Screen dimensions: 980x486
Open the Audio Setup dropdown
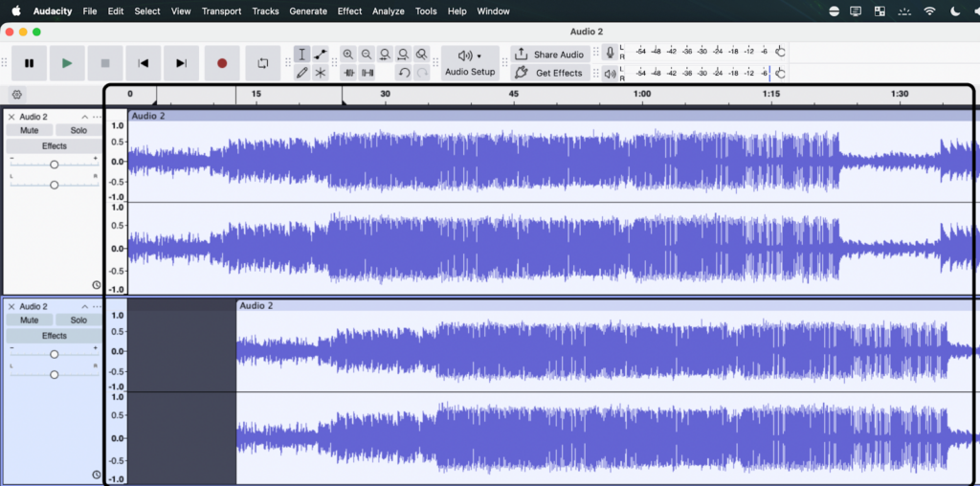point(470,63)
